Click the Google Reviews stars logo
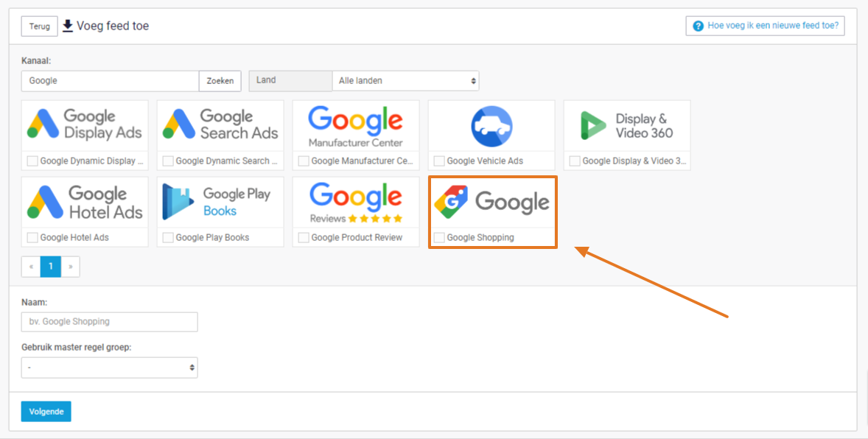The width and height of the screenshot is (868, 439). pyautogui.click(x=356, y=203)
